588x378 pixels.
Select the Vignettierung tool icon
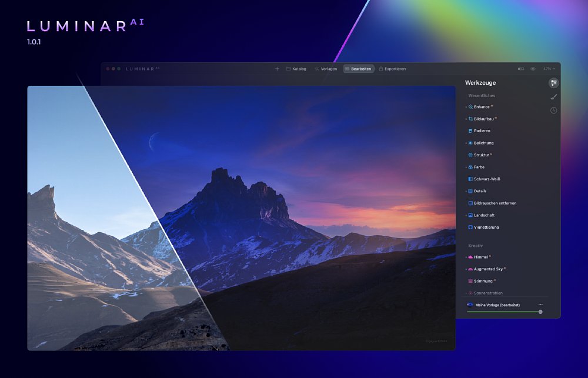470,228
